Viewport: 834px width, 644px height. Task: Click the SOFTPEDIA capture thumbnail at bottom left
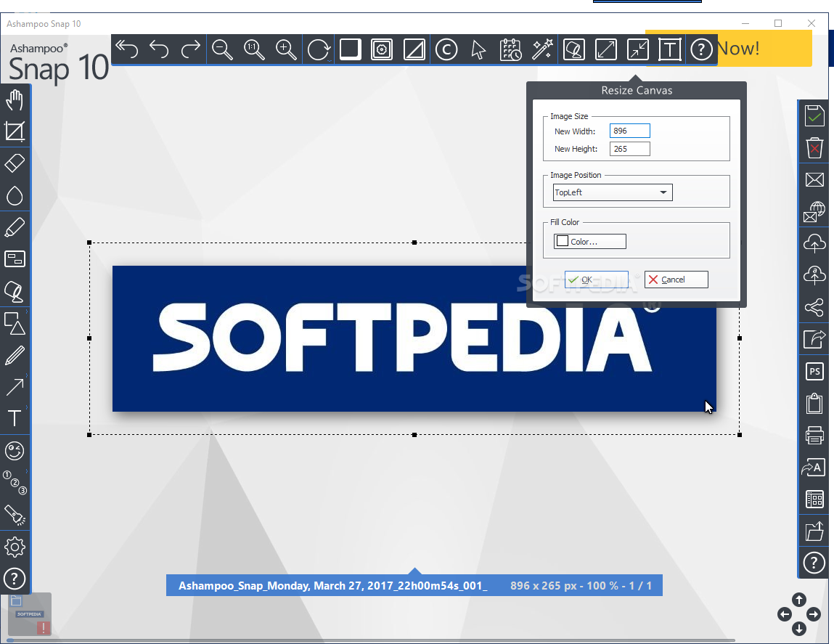pos(30,614)
